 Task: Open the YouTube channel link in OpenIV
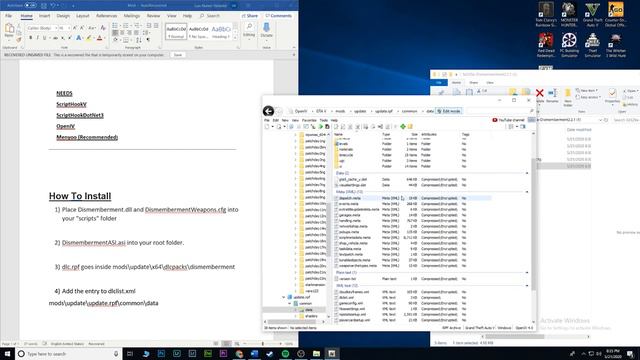509,120
